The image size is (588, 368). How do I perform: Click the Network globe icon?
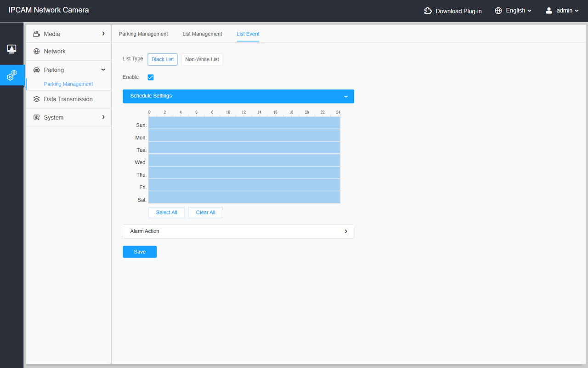point(37,52)
